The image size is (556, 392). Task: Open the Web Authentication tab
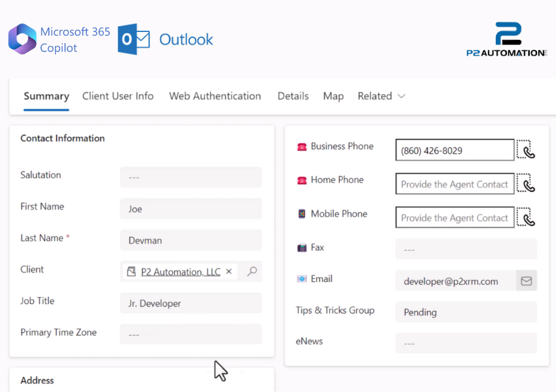215,95
